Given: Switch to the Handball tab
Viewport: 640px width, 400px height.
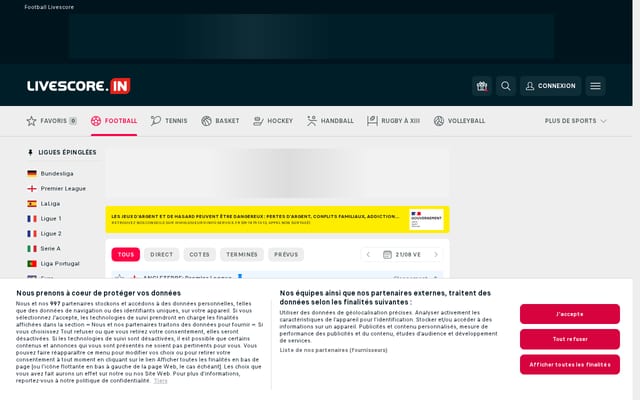Looking at the screenshot, I should [330, 121].
